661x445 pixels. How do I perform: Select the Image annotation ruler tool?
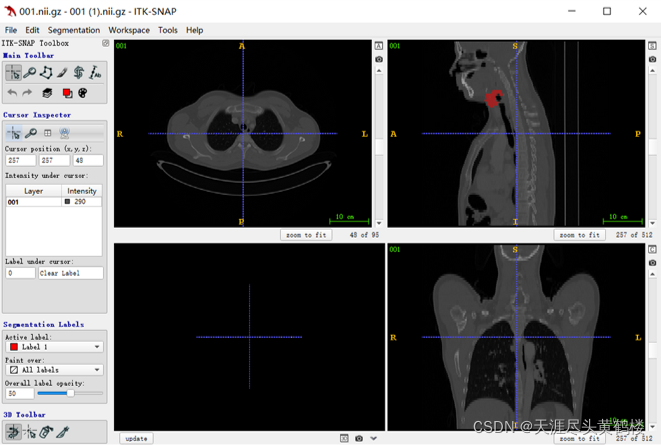click(x=95, y=72)
